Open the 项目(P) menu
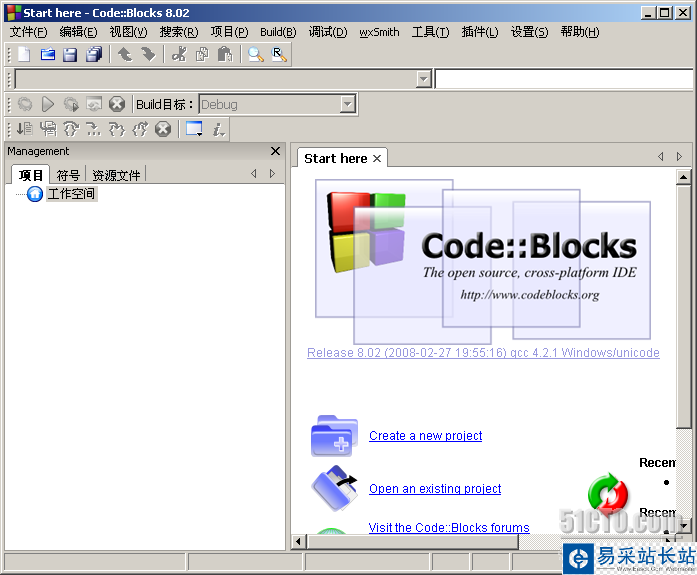This screenshot has height=575, width=697. pyautogui.click(x=229, y=32)
